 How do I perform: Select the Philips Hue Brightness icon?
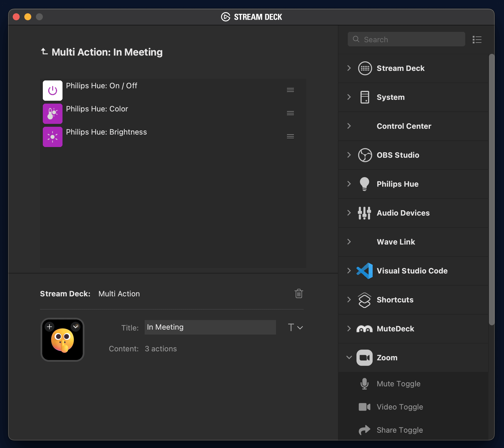tap(53, 137)
